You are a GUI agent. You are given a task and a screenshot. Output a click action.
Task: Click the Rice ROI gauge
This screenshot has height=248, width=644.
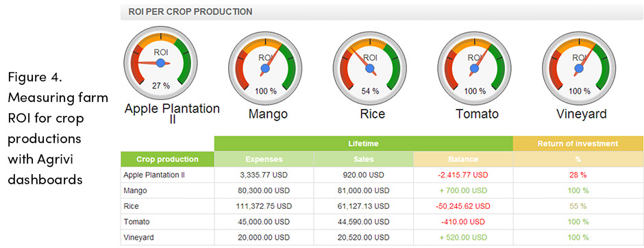click(x=370, y=69)
